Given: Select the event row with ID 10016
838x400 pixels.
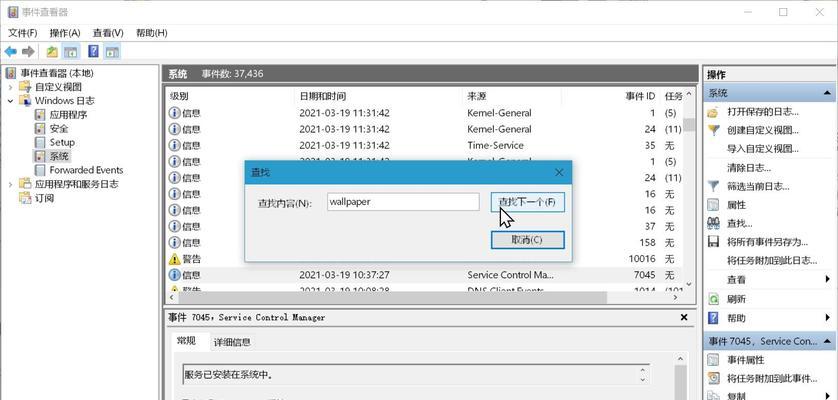Looking at the screenshot, I should [424, 259].
